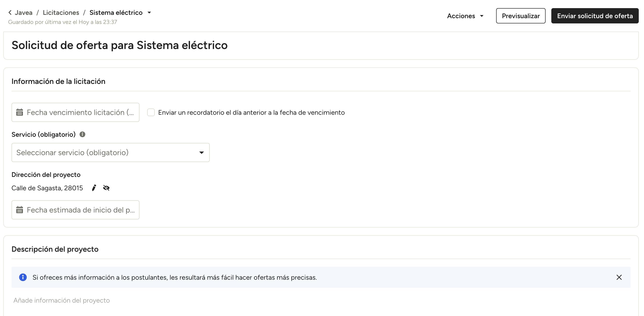Click calendar icon in bid due date field
The width and height of the screenshot is (644, 316).
click(20, 112)
